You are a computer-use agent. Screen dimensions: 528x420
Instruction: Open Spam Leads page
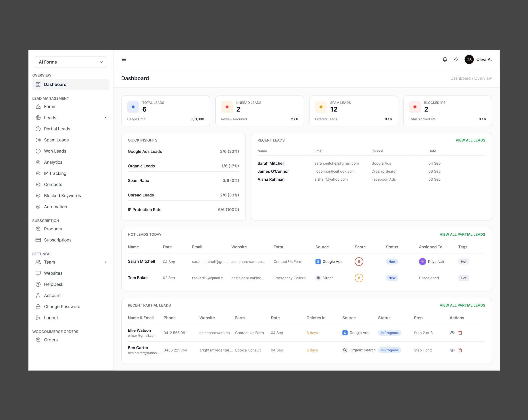click(x=71, y=140)
